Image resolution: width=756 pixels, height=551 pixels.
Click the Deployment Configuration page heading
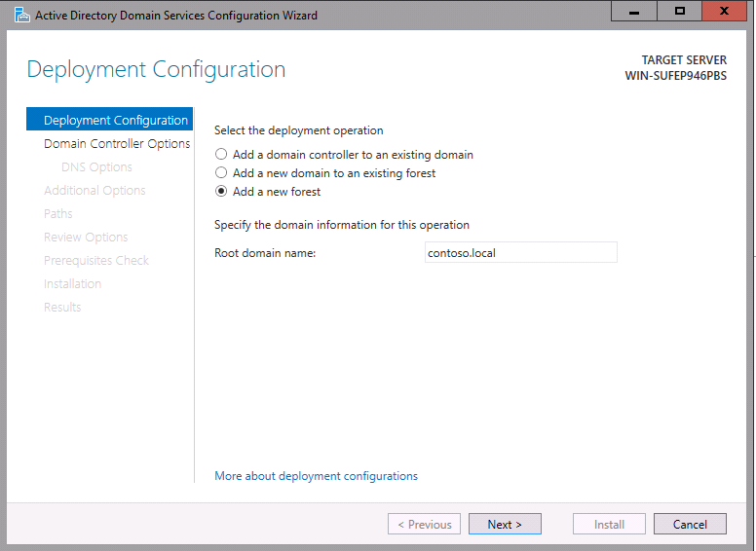[156, 70]
